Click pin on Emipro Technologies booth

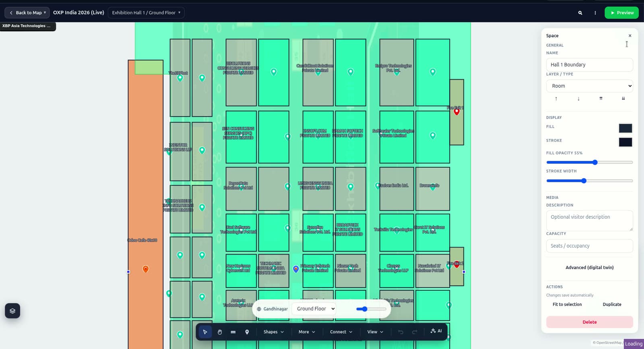click(396, 72)
